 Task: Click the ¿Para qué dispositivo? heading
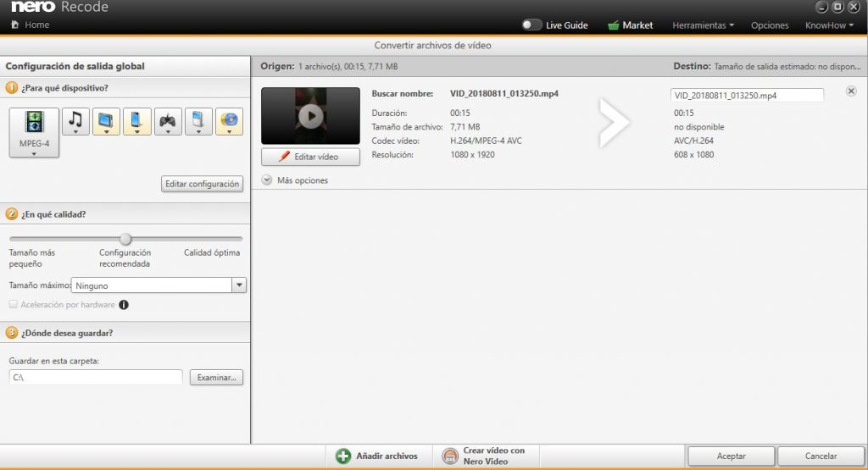tap(64, 88)
